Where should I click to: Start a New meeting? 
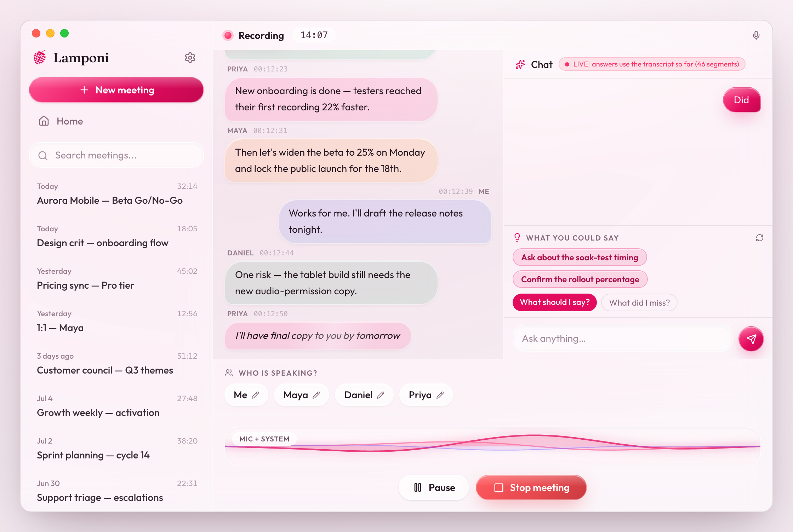[x=116, y=90]
